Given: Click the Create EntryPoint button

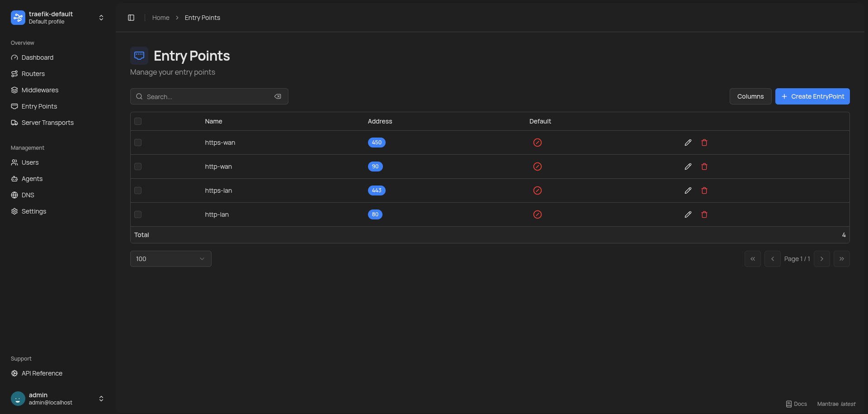Looking at the screenshot, I should coord(812,96).
